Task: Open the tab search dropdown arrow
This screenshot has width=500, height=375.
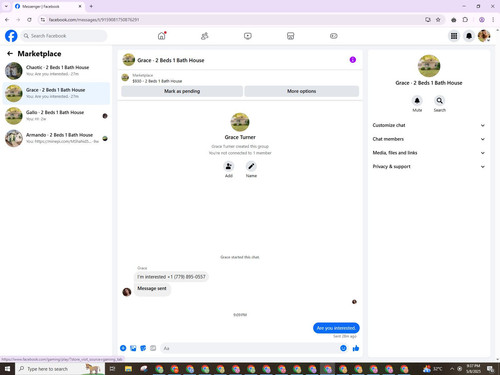Action: 6,6
